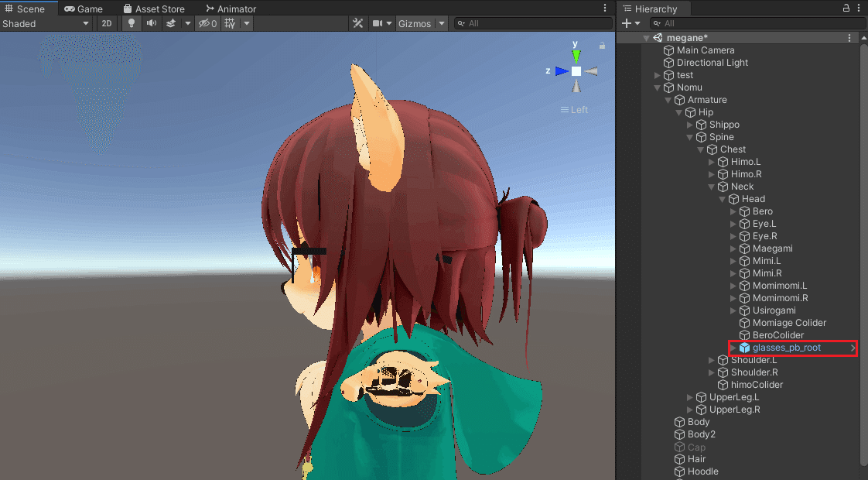The image size is (868, 480).
Task: Switch to Game tab
Action: (x=84, y=9)
